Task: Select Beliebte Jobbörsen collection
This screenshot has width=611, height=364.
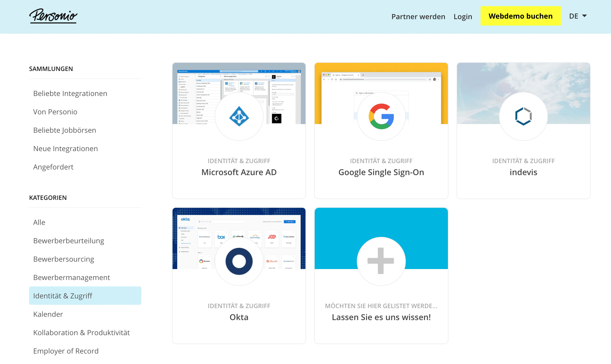Action: click(x=65, y=130)
